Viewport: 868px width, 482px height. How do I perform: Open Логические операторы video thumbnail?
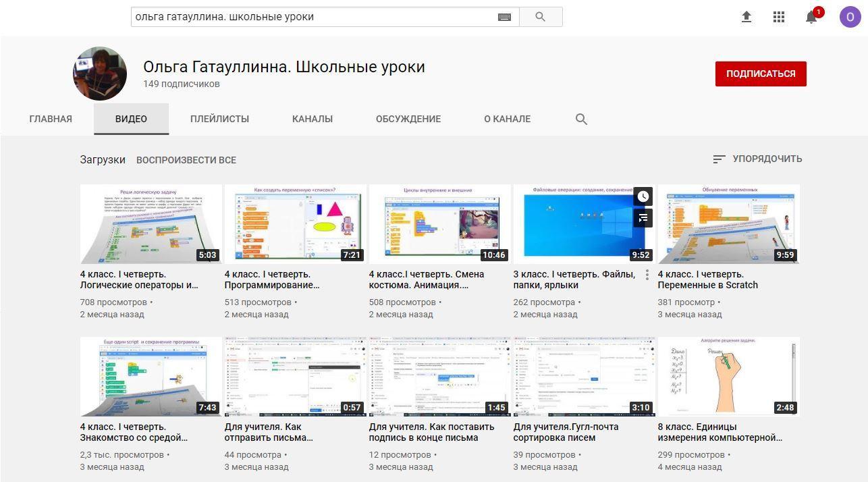(151, 224)
